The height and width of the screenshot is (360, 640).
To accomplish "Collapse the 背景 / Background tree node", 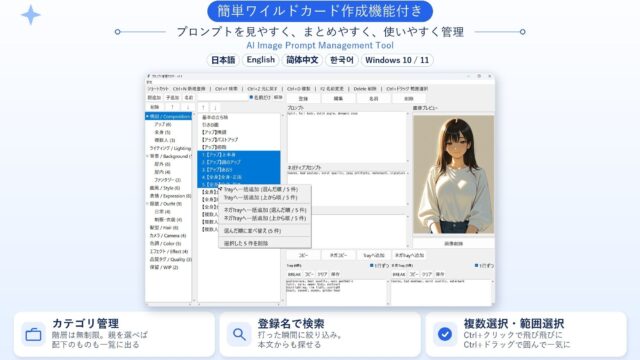I will click(147, 156).
